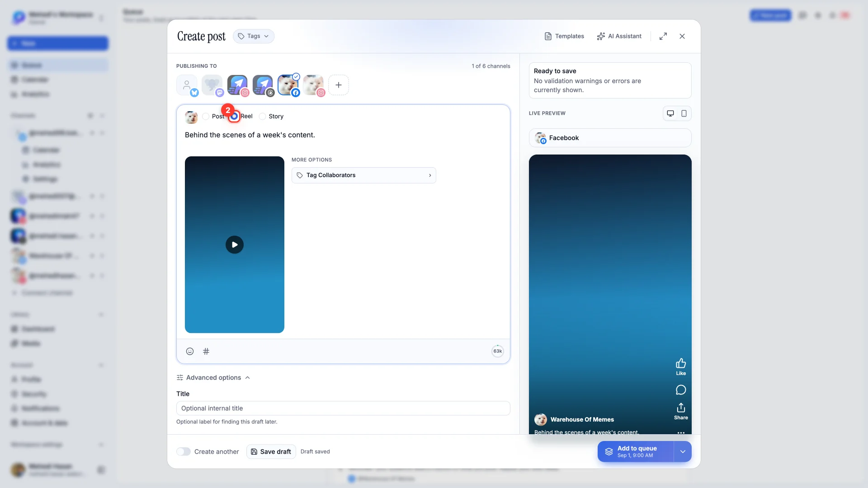Open the emoji picker
The height and width of the screenshot is (488, 868).
(x=190, y=352)
